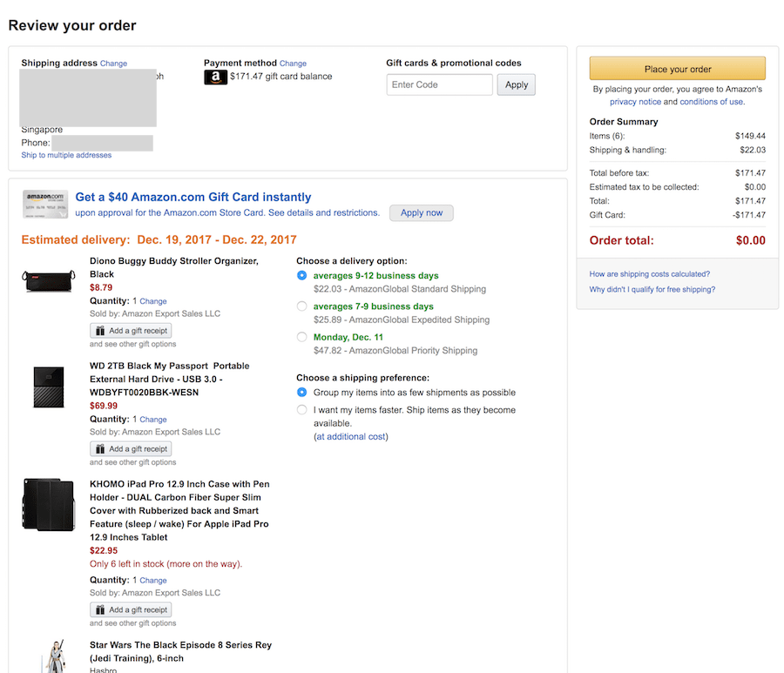This screenshot has height=673, width=784.
Task: Click the Estimated delivery date range text
Action: (217, 239)
